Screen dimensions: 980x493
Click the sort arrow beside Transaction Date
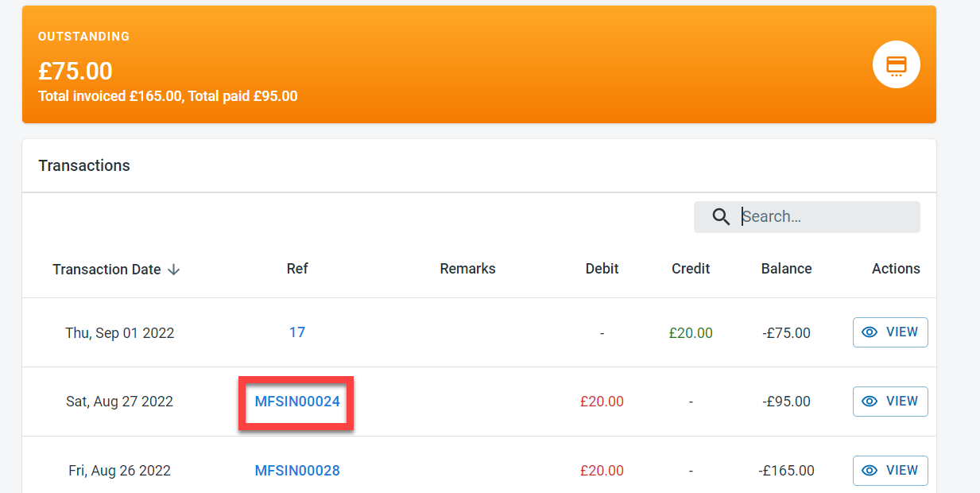(x=174, y=270)
